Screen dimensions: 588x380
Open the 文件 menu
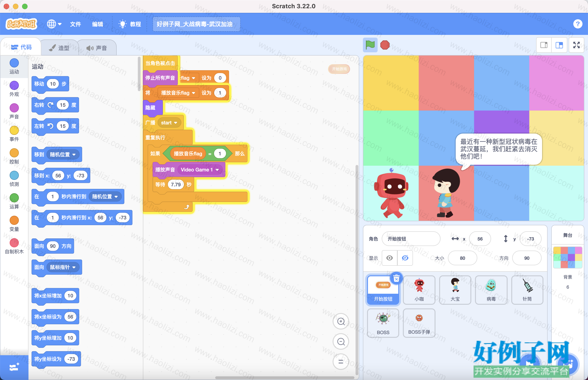75,24
